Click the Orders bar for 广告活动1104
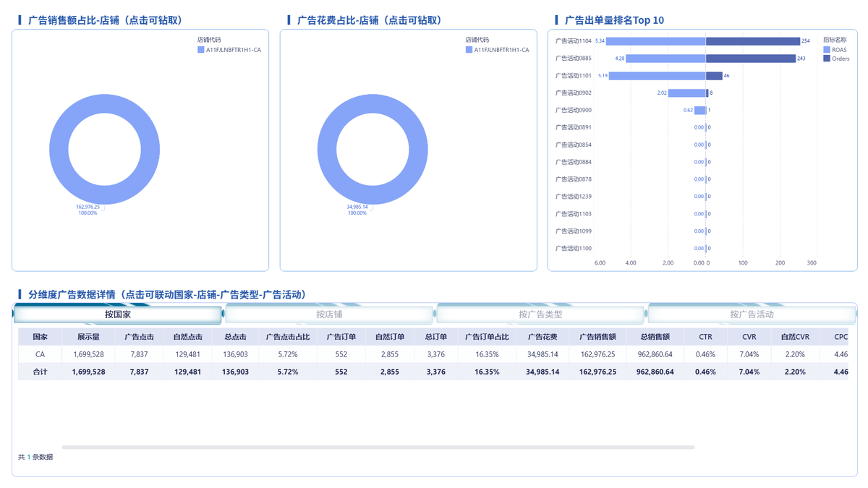This screenshot has height=488, width=868. click(x=753, y=41)
